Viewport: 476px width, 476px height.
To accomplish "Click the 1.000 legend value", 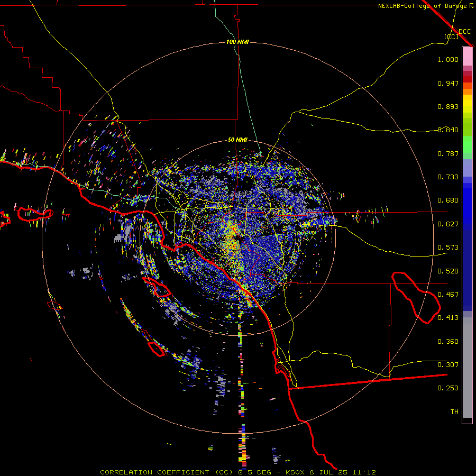I will coord(448,59).
